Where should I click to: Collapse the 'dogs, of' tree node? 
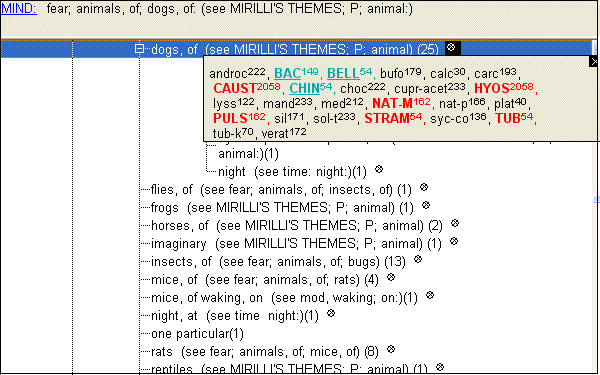coord(139,49)
